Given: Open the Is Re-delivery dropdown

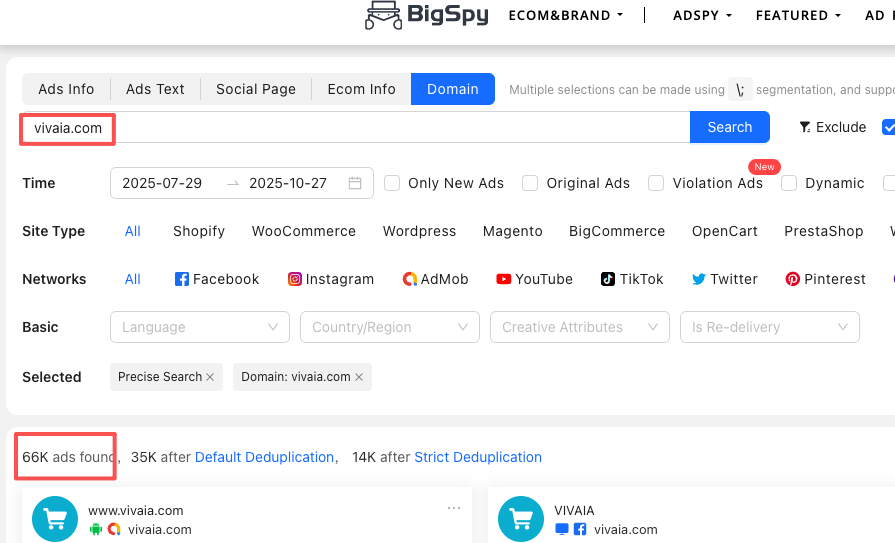Looking at the screenshot, I should click(x=770, y=327).
